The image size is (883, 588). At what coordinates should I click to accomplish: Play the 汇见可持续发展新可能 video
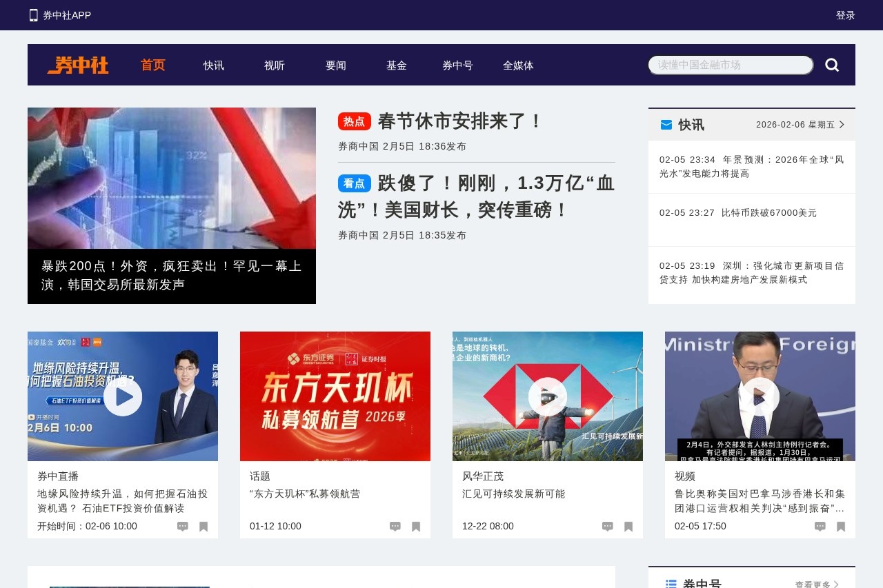coord(548,396)
